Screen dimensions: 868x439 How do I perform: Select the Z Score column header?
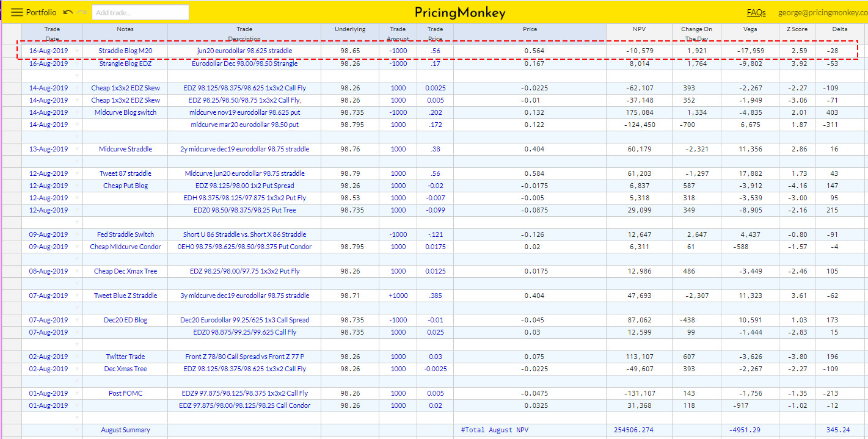(x=797, y=34)
